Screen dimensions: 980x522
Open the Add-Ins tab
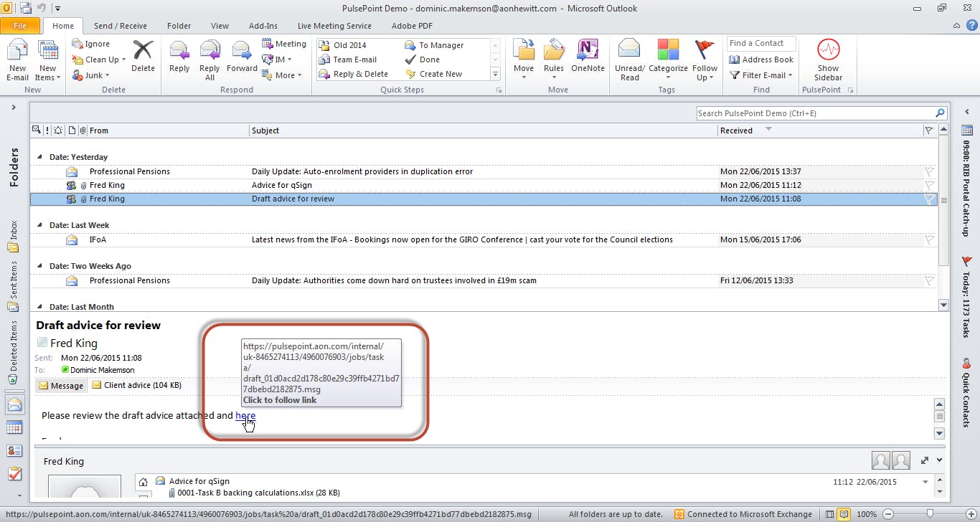pos(263,26)
